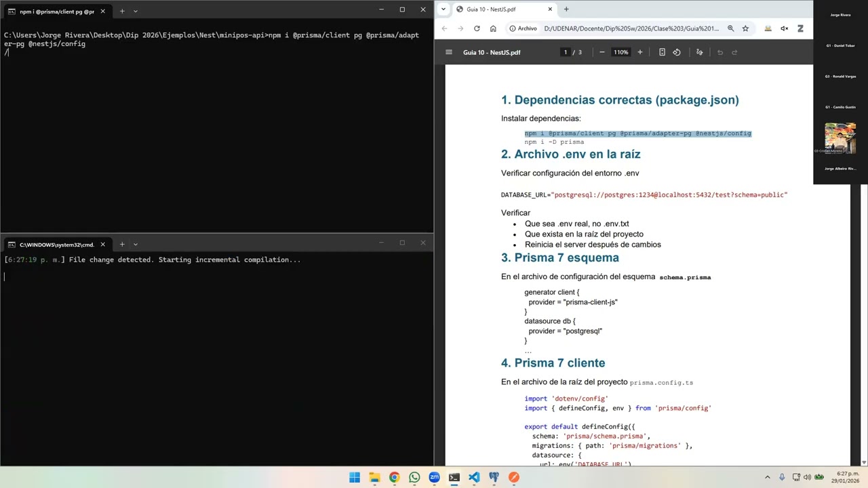Click the browser forward arrow
This screenshot has width=868, height=488.
tap(460, 28)
